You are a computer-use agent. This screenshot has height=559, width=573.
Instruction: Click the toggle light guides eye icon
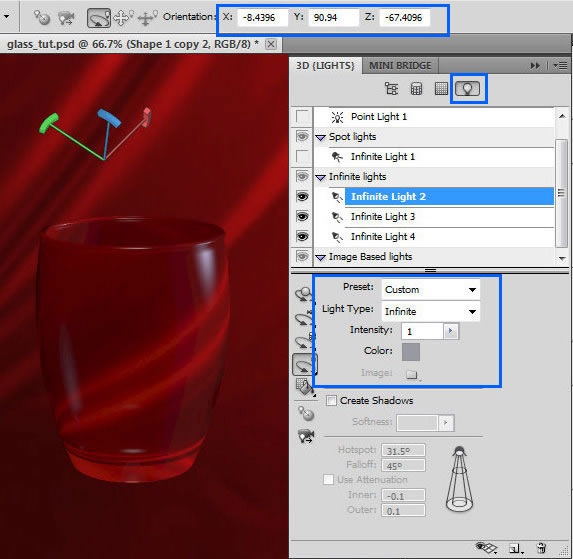click(486, 547)
